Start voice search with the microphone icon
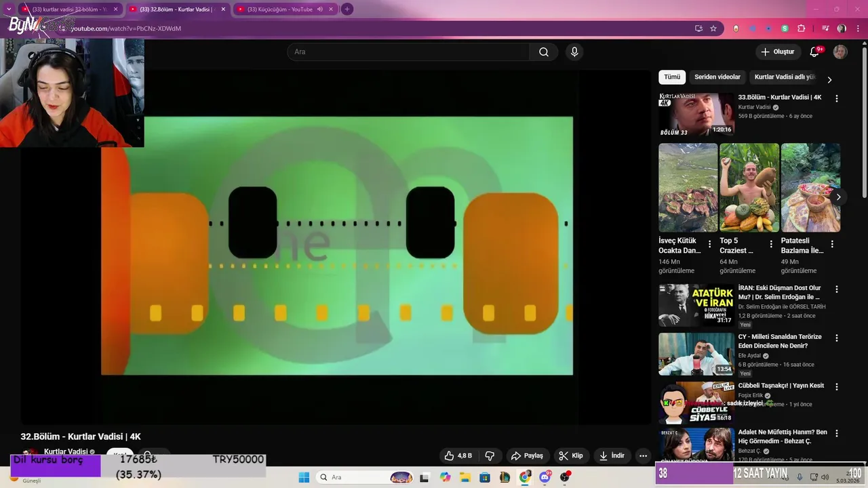This screenshot has width=868, height=488. point(574,52)
